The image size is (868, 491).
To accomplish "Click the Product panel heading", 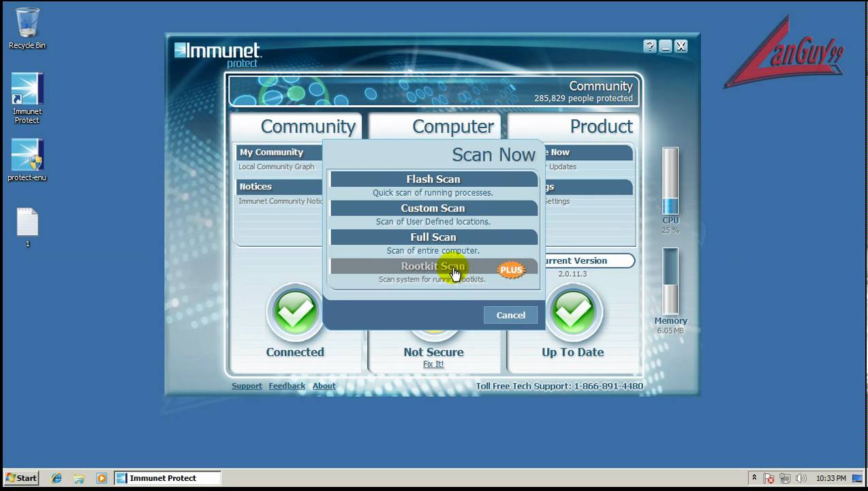I will pyautogui.click(x=602, y=126).
